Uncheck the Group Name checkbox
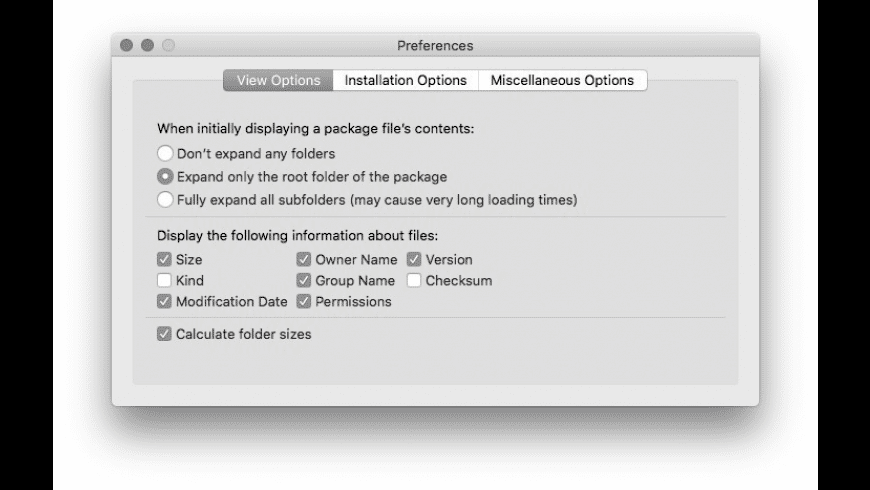The height and width of the screenshot is (490, 870). click(x=304, y=281)
